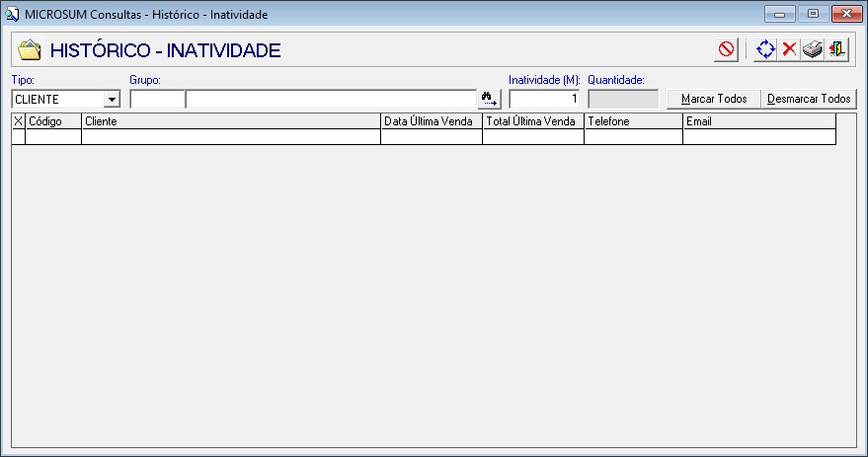Maximize the MICROSUM Consultas window
Screen dimensions: 868x457
pyautogui.click(x=813, y=14)
